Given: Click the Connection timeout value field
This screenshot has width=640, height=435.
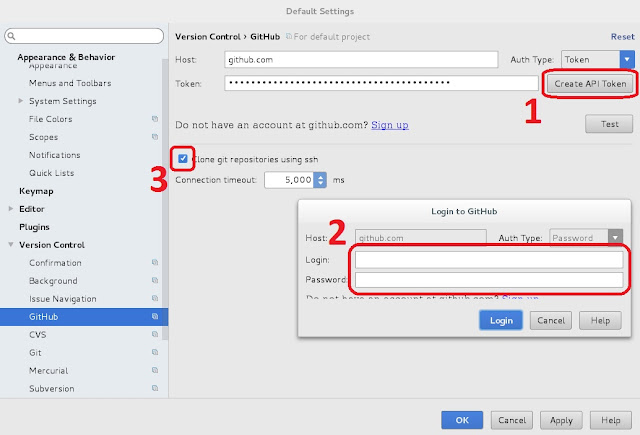Looking at the screenshot, I should click(x=289, y=180).
